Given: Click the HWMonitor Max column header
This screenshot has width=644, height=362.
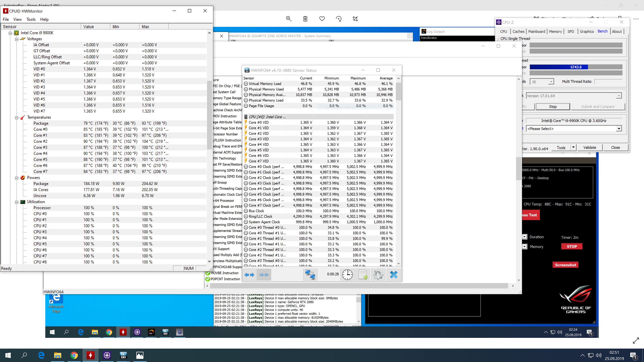Looking at the screenshot, I should coord(154,27).
